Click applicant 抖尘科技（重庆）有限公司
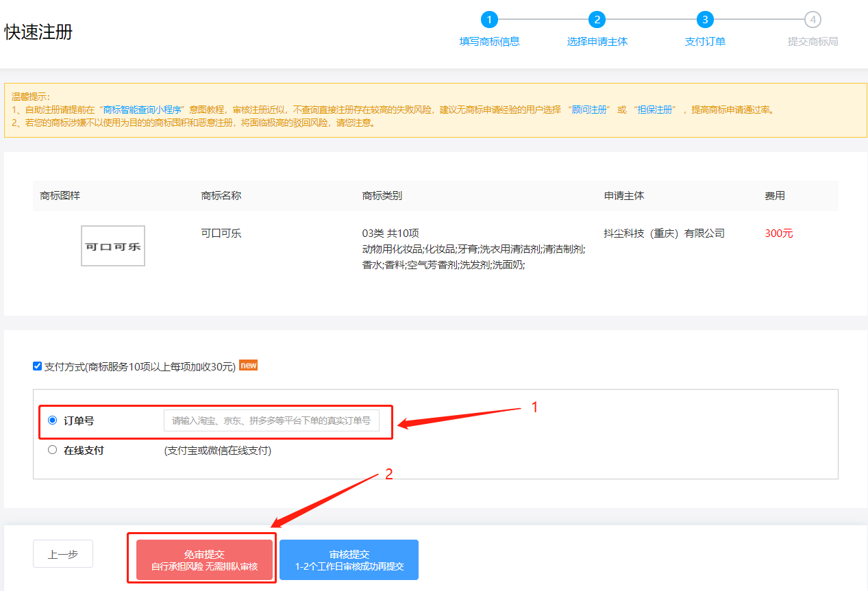This screenshot has width=868, height=591. (665, 233)
